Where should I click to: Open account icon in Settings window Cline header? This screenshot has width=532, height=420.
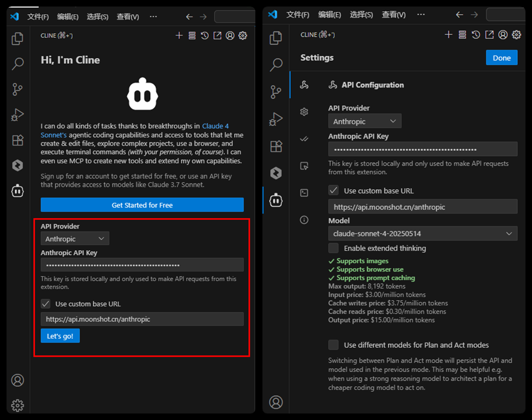tap(503, 35)
